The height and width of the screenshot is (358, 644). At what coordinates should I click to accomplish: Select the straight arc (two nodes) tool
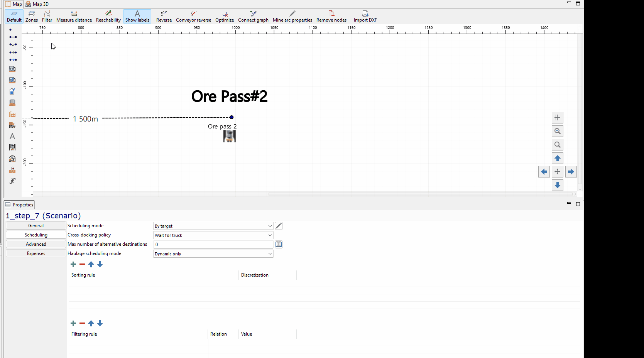tap(13, 37)
